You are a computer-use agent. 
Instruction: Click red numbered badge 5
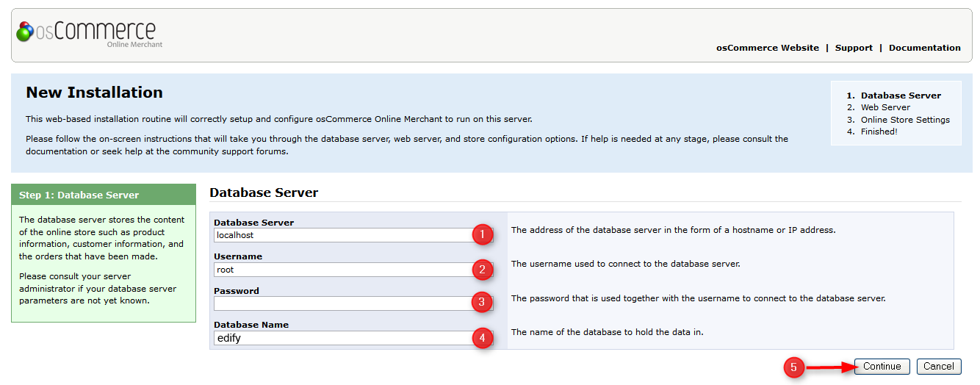coord(793,367)
